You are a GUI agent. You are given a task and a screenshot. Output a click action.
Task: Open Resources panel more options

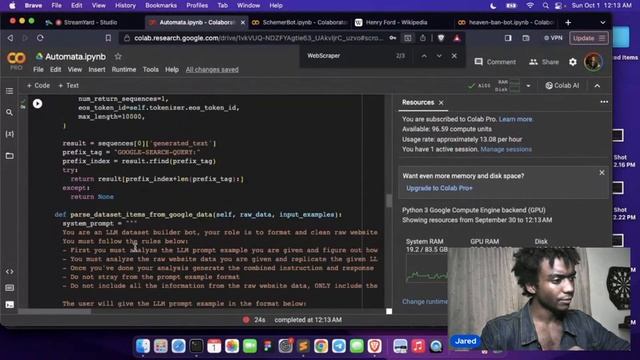[604, 102]
